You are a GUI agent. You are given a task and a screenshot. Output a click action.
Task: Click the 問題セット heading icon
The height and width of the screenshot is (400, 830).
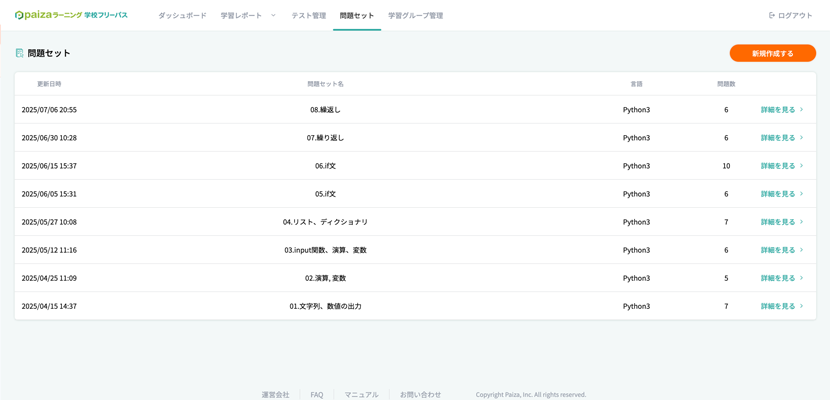(20, 53)
